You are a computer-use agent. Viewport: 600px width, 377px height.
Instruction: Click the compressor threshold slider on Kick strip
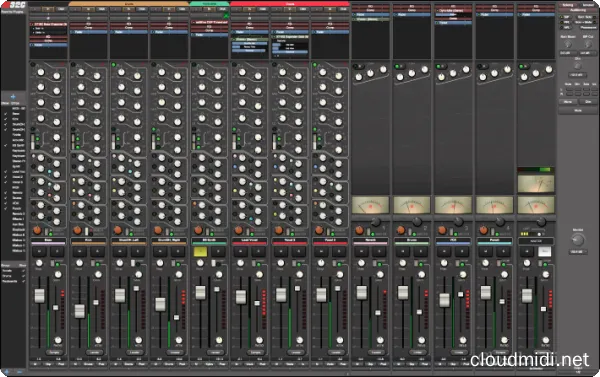coord(96,302)
